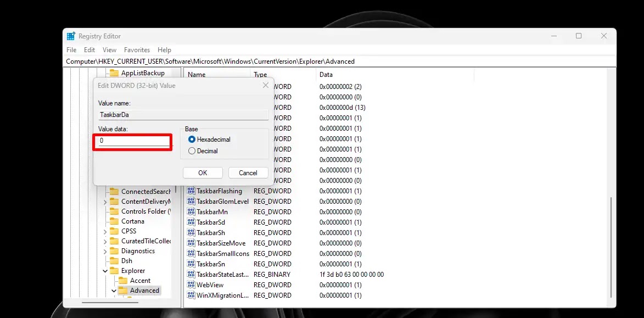Expand the ContentDeliveryM tree node
This screenshot has height=318, width=644.
(105, 202)
